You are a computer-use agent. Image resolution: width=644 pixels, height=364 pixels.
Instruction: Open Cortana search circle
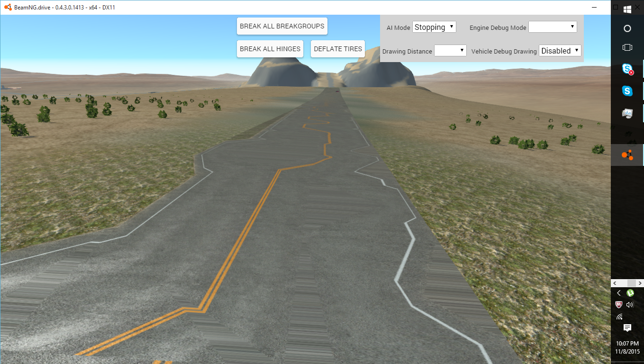(627, 28)
